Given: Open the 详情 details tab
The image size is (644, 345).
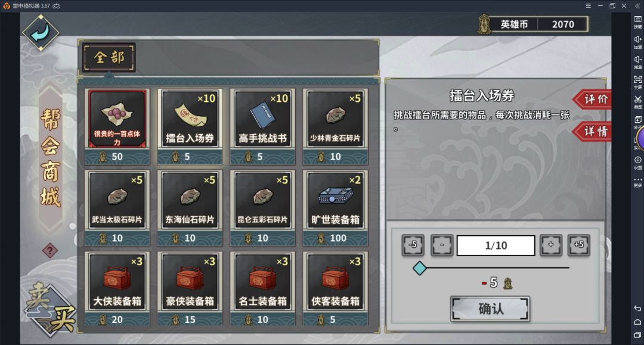Looking at the screenshot, I should pyautogui.click(x=593, y=131).
